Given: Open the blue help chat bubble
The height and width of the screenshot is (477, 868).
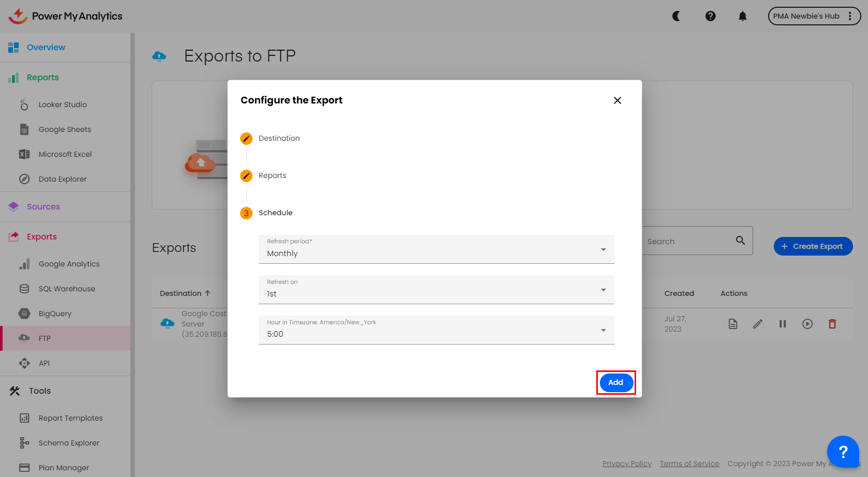Looking at the screenshot, I should pos(843,452).
